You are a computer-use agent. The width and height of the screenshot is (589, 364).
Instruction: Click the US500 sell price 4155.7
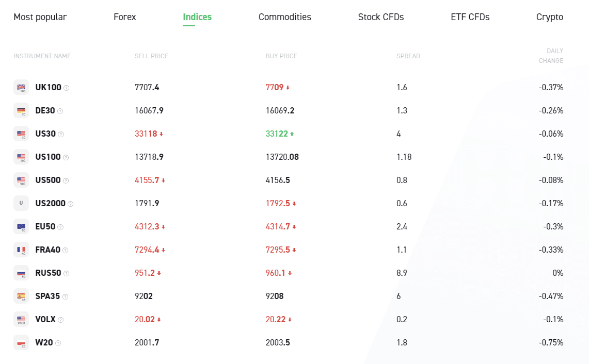tap(147, 180)
